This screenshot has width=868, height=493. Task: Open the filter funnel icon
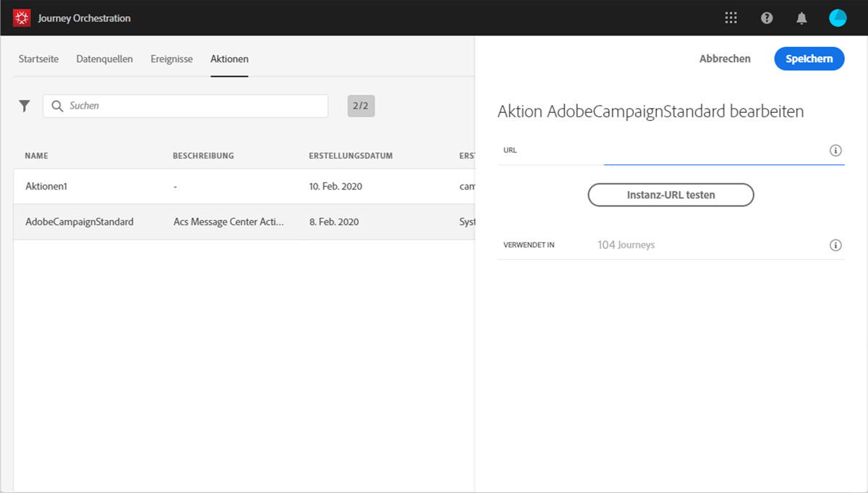(25, 106)
